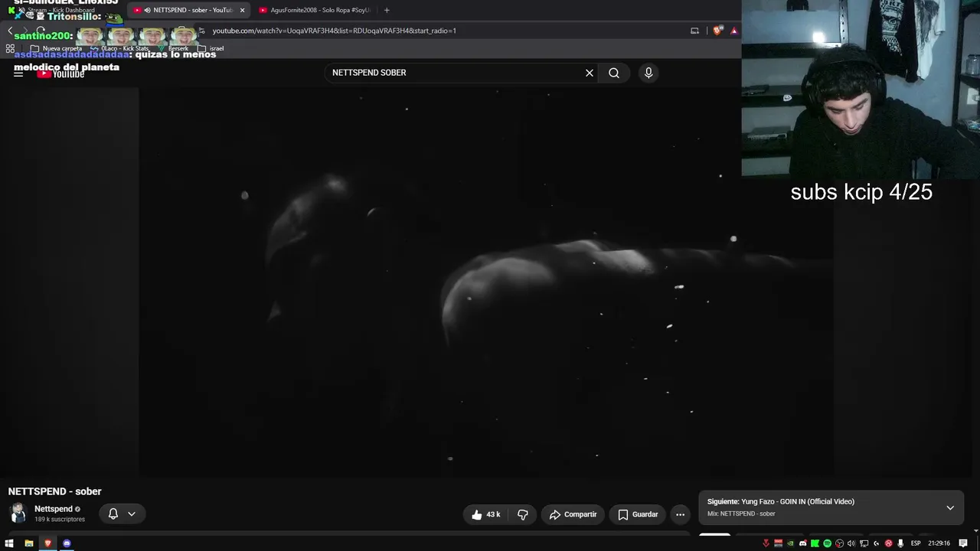Open the Berserk bookmark
980x551 pixels.
[x=173, y=48]
